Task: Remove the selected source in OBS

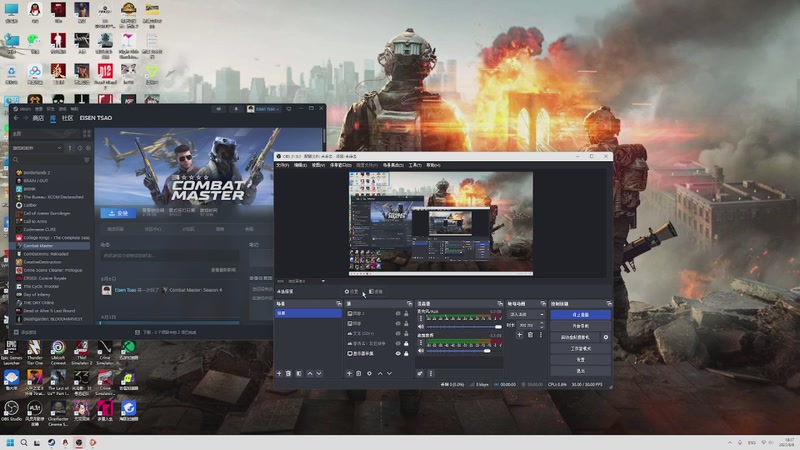Action: tap(359, 373)
